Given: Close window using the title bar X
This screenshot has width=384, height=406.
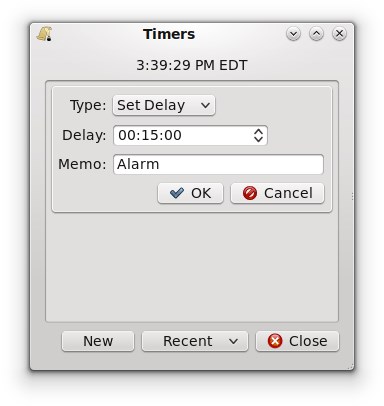Looking at the screenshot, I should point(339,34).
